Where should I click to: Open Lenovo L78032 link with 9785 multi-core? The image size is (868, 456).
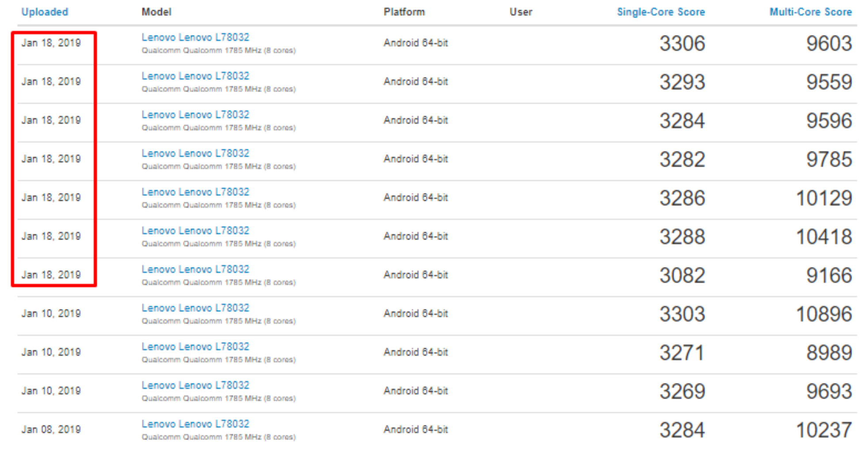[195, 153]
